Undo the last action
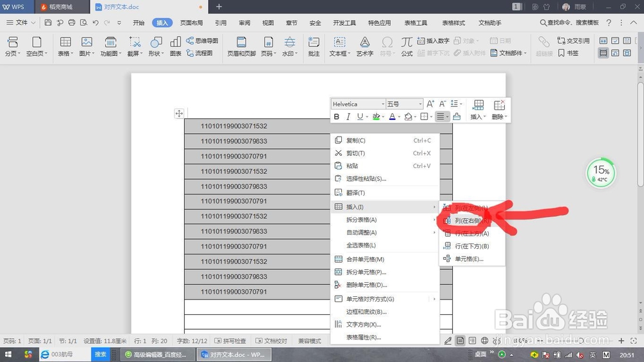Viewport: 644px width, 362px height. pos(95,23)
